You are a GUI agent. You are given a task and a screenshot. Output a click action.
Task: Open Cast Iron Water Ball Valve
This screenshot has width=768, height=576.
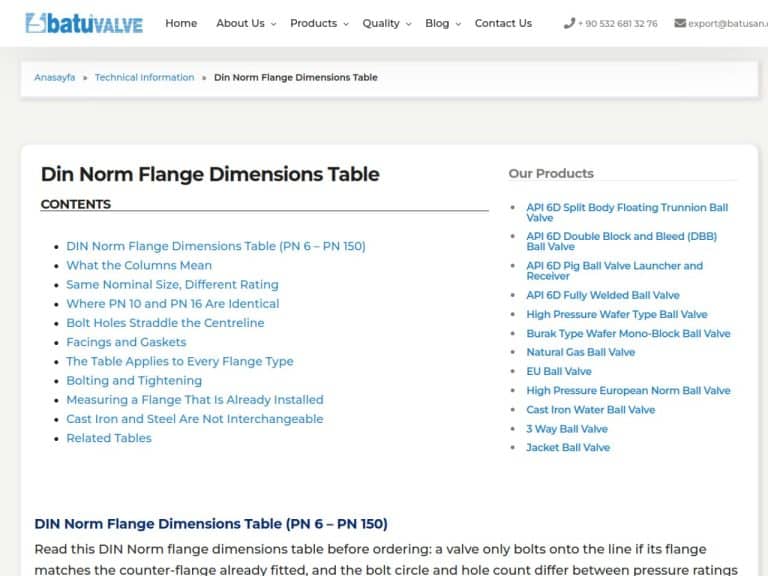coord(591,409)
